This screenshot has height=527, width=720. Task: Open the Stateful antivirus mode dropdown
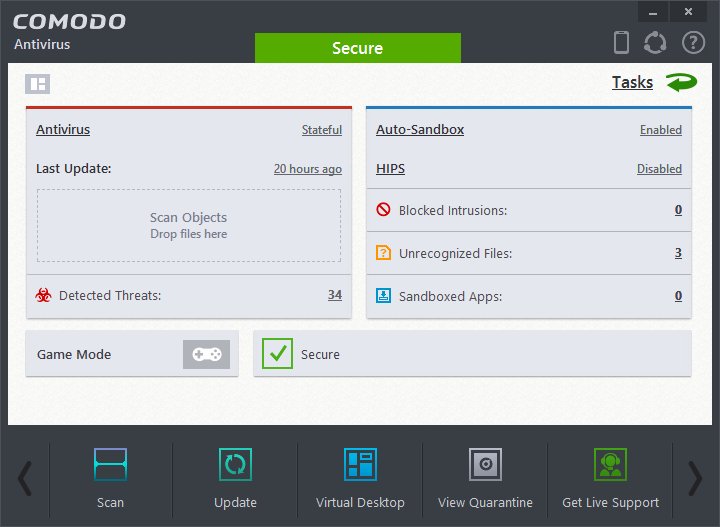coord(322,130)
